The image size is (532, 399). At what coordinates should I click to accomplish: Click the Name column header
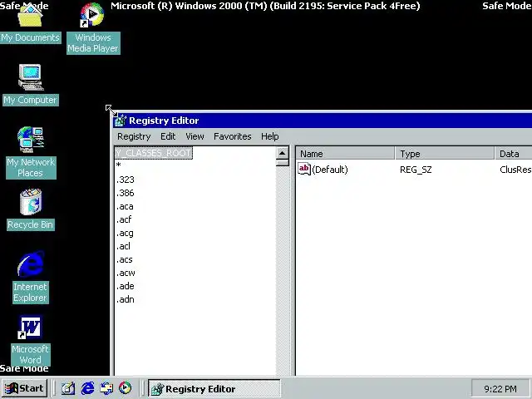(x=345, y=154)
